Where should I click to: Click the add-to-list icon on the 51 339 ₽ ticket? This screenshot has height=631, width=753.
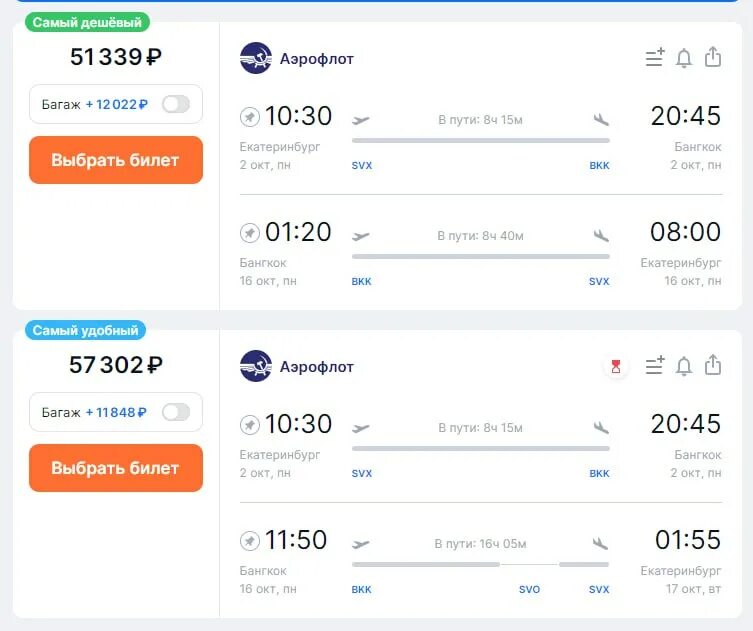pyautogui.click(x=655, y=58)
